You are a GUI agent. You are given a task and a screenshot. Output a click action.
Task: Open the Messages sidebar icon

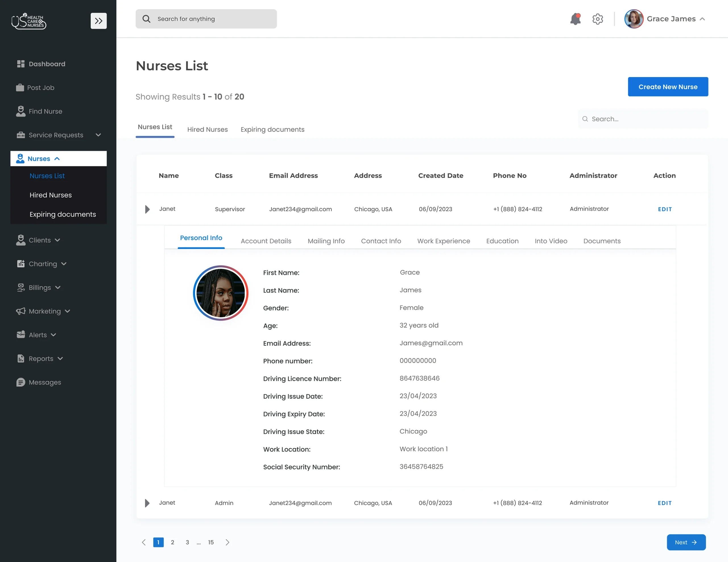point(21,382)
